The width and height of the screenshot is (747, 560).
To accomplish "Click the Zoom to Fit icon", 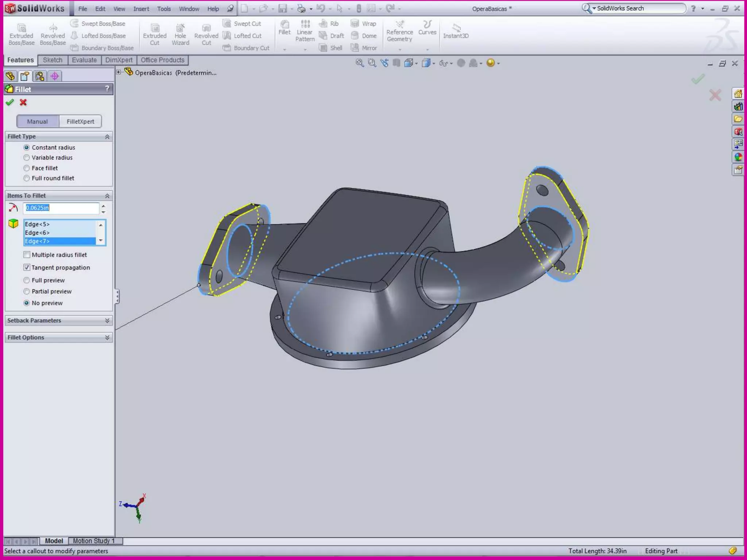I will click(x=360, y=63).
